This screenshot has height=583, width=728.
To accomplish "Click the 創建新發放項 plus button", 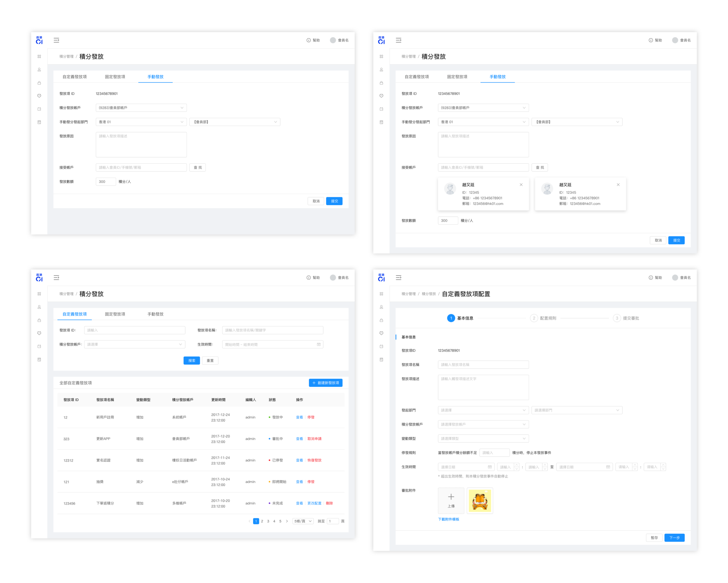I will [326, 383].
